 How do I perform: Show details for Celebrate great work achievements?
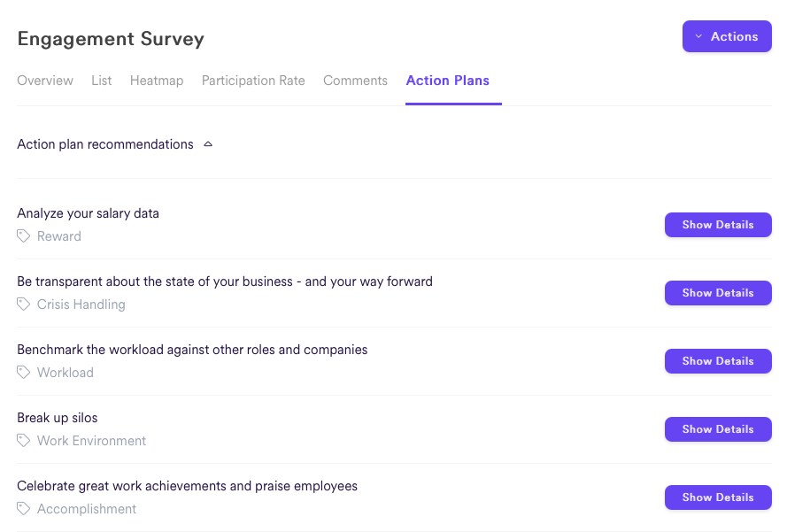718,497
